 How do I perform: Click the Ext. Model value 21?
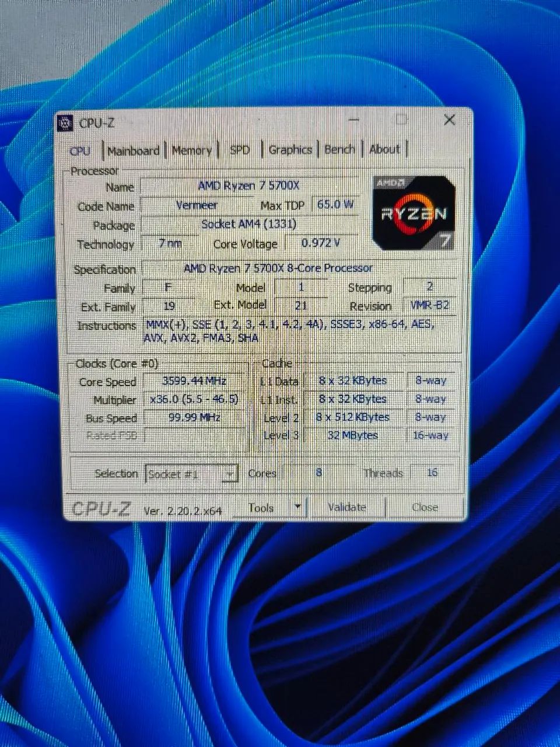tap(301, 305)
